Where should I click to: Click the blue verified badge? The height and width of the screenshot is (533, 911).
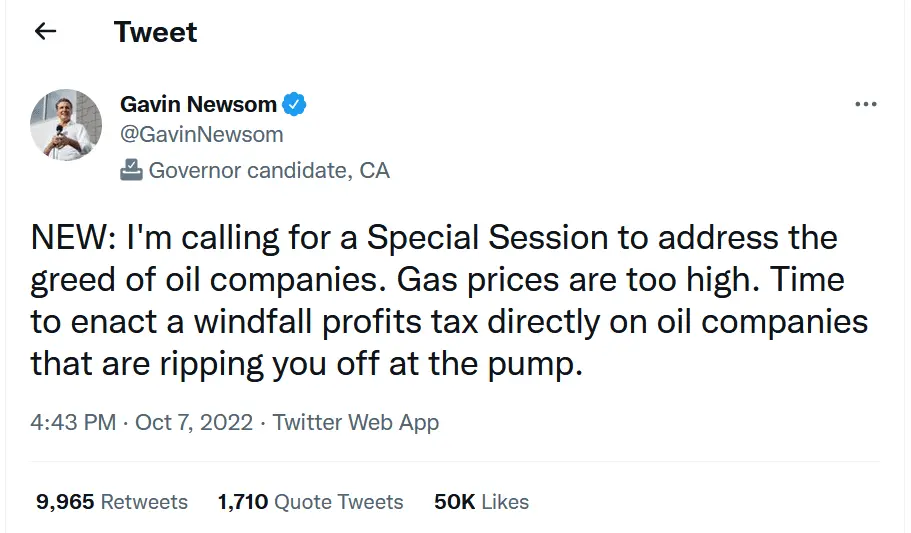pos(295,104)
